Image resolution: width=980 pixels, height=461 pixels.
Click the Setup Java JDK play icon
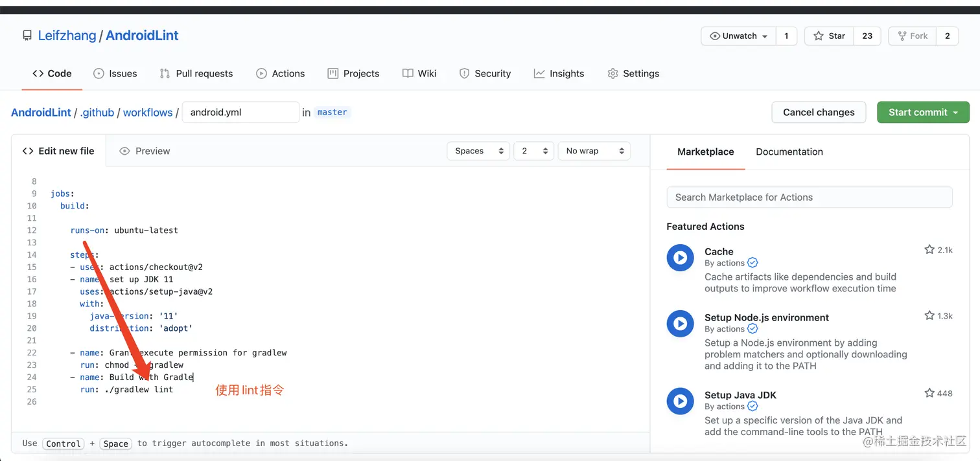click(680, 401)
